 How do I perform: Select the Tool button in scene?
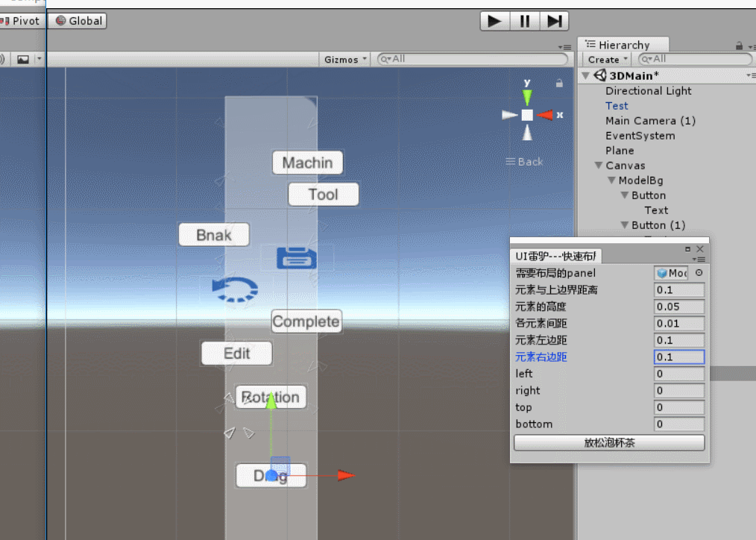(323, 195)
